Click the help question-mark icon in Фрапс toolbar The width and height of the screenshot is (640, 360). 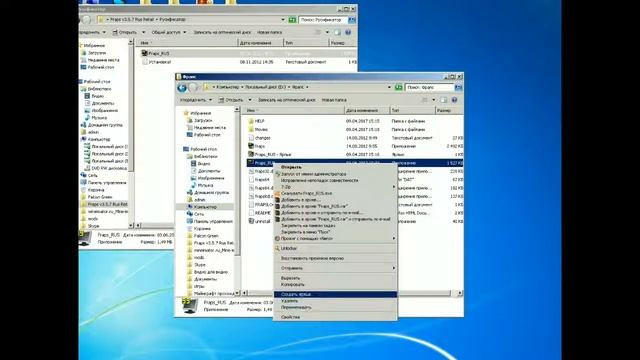point(454,100)
